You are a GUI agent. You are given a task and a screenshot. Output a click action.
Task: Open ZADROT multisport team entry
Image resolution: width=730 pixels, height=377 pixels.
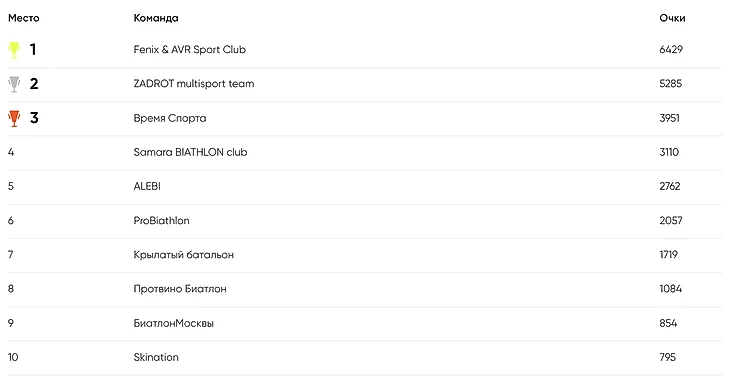tap(194, 84)
